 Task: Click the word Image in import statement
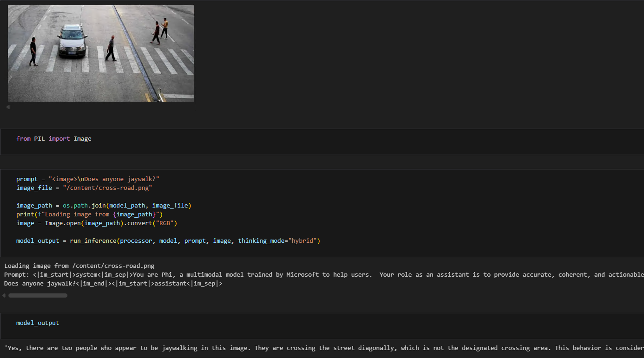point(82,139)
